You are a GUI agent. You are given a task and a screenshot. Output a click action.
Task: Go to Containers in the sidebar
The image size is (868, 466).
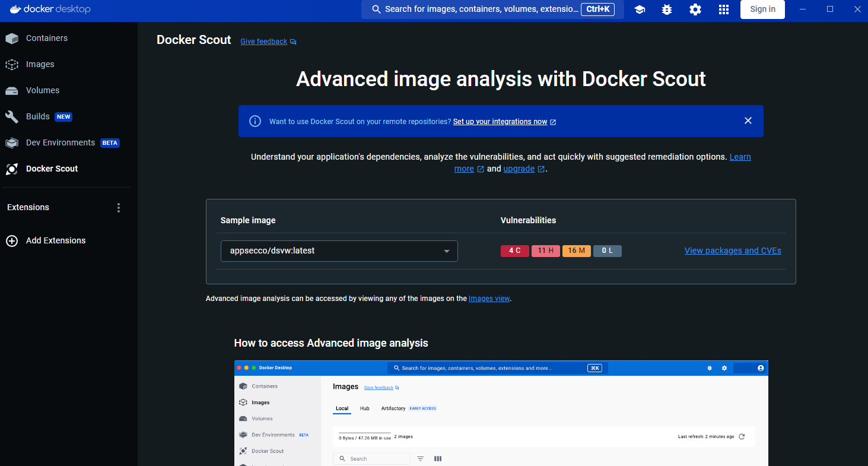47,38
